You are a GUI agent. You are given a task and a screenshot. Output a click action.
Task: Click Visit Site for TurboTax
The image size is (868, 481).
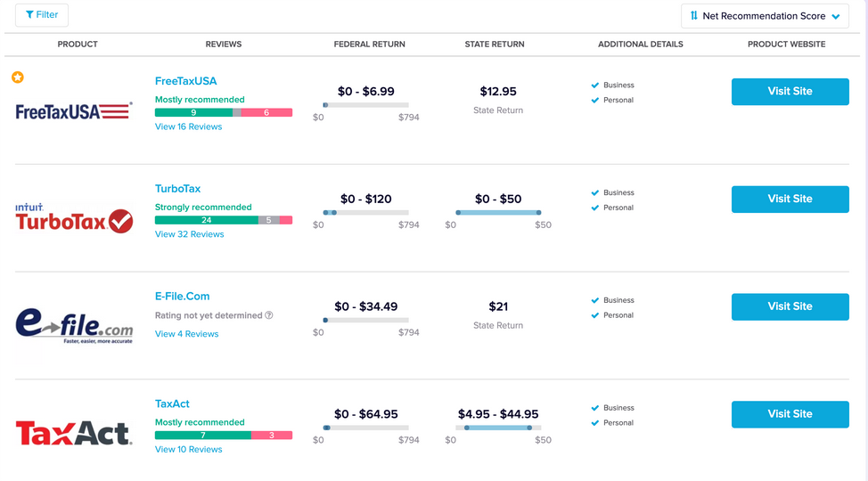(x=790, y=199)
